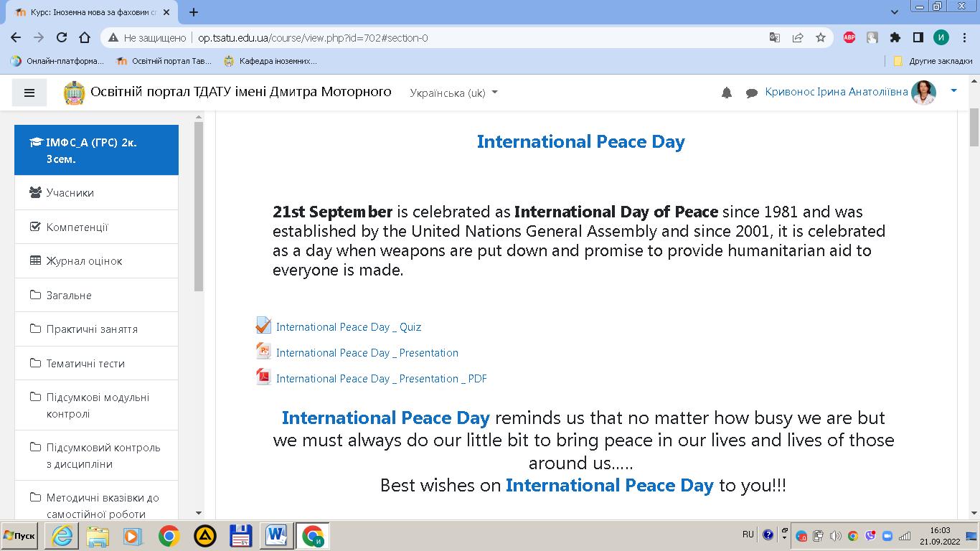
Task: Click the AdBlock Plus extension icon
Action: [849, 38]
